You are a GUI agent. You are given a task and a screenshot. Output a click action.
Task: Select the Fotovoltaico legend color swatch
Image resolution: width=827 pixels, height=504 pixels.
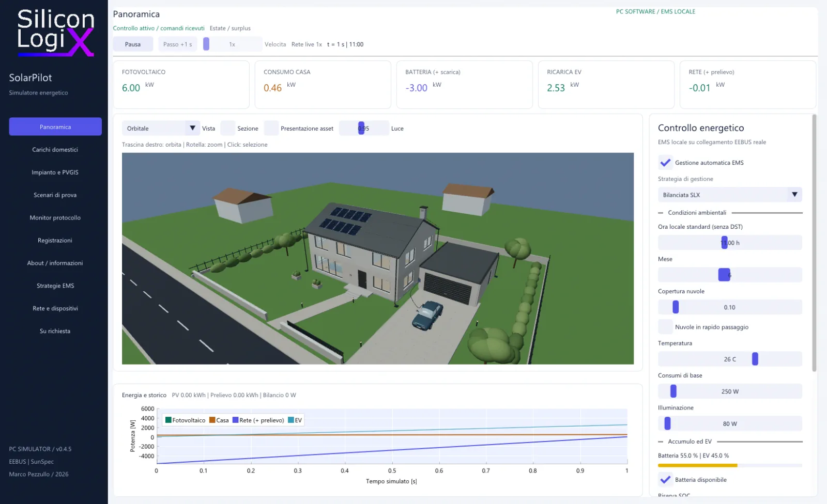169,420
